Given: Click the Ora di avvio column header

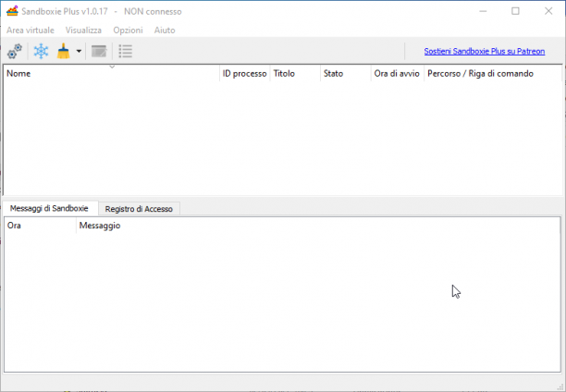Looking at the screenshot, I should 398,74.
